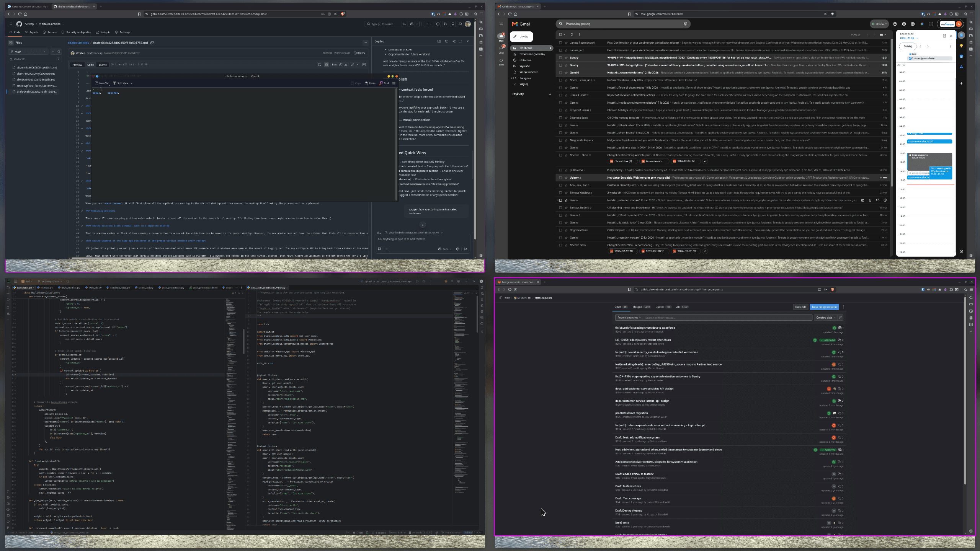
Task: Open the calendar date dropdown Czw., 23 lip
Action: 909,38
